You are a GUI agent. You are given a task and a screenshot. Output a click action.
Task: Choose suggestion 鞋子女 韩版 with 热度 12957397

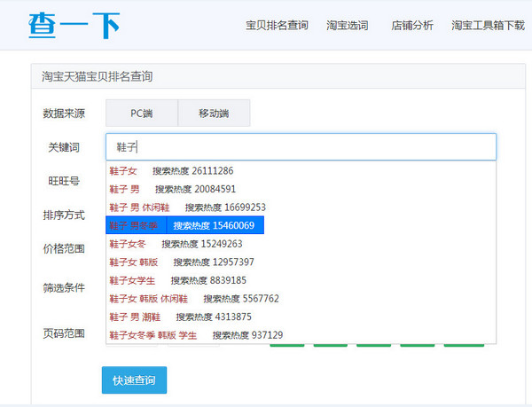click(x=301, y=262)
